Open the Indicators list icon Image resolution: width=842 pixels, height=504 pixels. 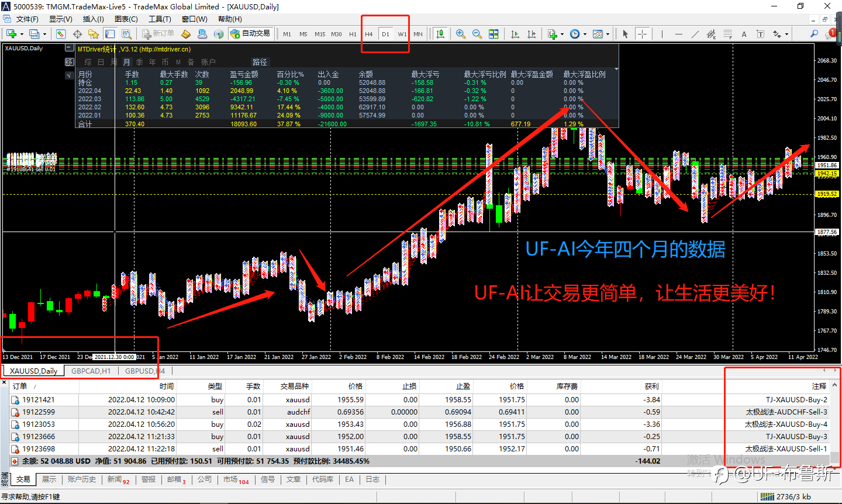click(x=553, y=34)
